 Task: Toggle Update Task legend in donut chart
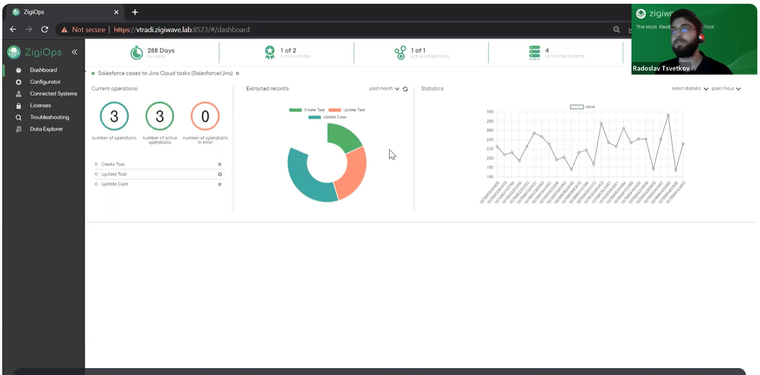tap(347, 110)
